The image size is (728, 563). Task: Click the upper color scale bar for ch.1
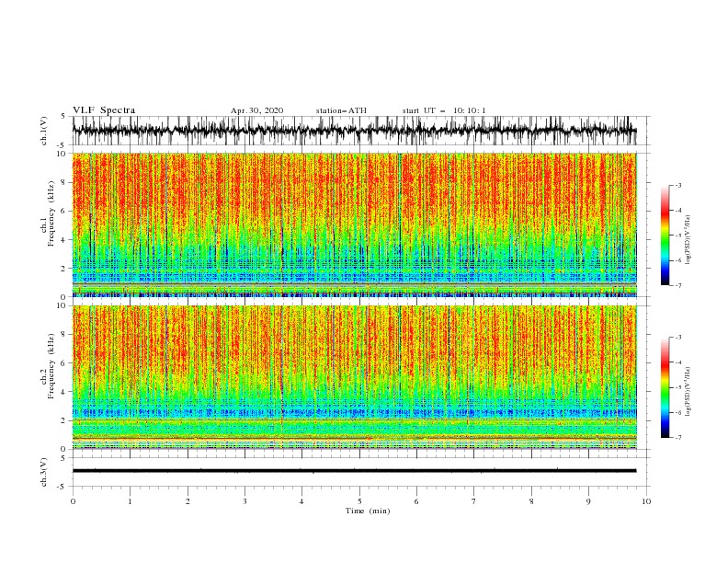[x=665, y=236]
